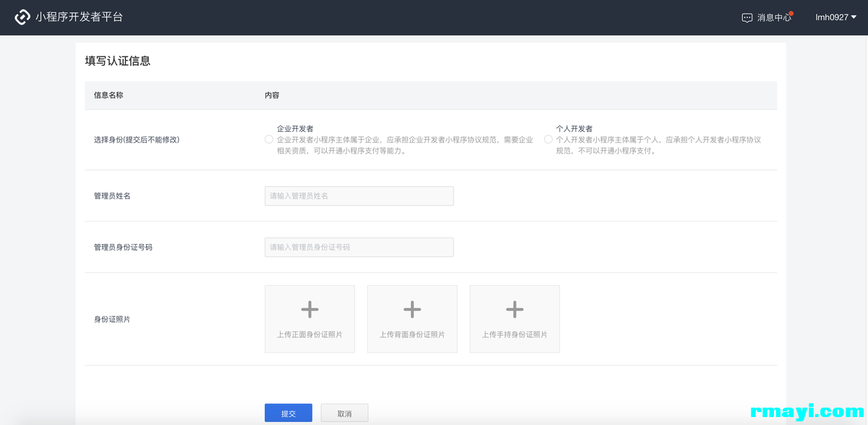Click the 管理员姓名 row label

pyautogui.click(x=112, y=195)
